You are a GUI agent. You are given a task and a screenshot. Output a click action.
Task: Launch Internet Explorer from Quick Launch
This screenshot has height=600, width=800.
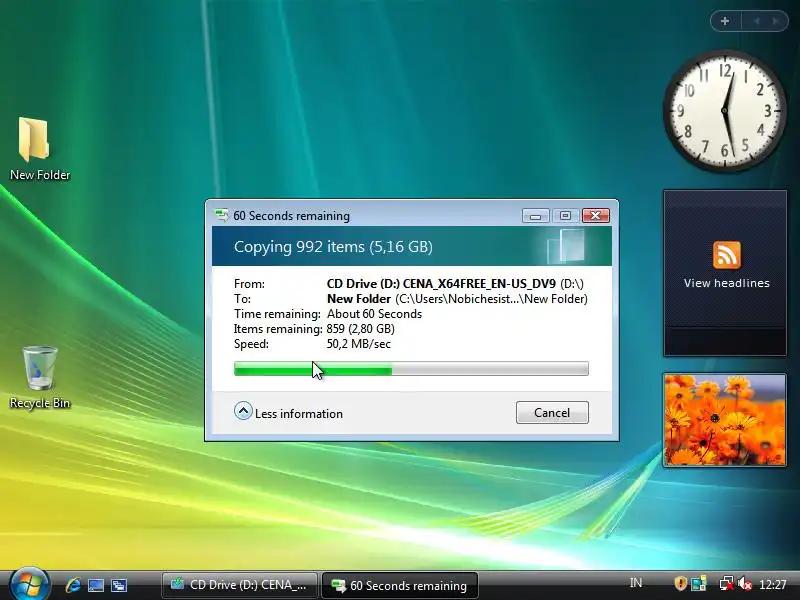(73, 585)
